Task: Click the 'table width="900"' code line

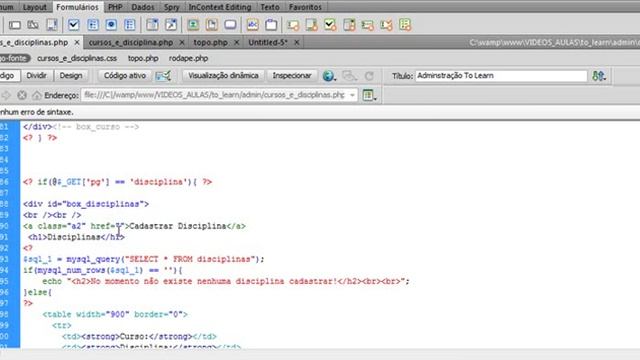Action: (115, 314)
